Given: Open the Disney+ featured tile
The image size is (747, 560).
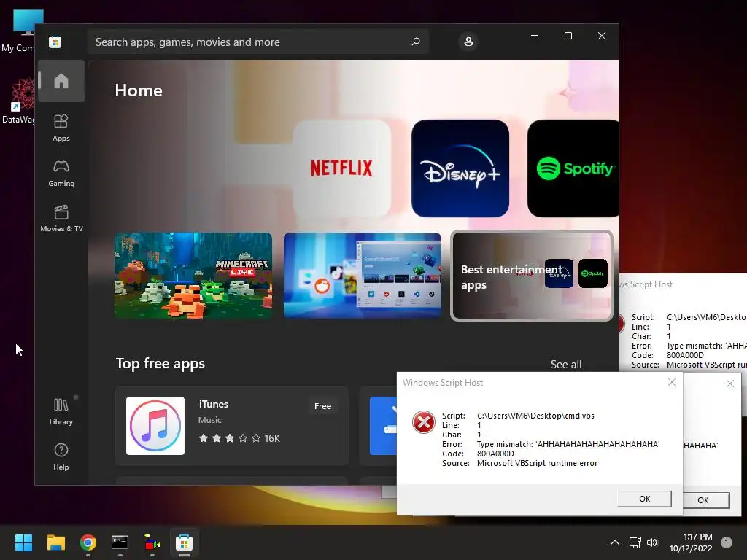Looking at the screenshot, I should point(460,168).
